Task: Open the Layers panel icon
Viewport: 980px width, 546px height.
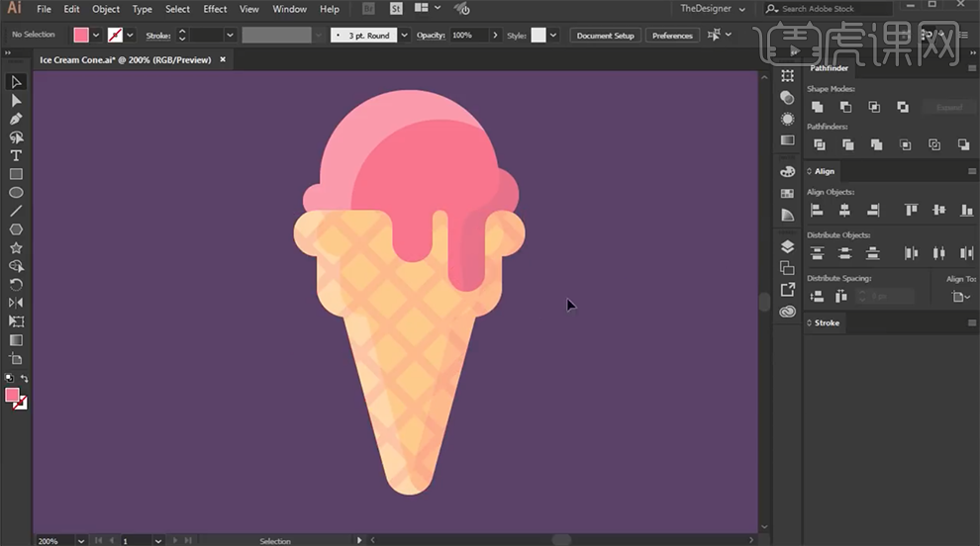Action: tap(787, 246)
